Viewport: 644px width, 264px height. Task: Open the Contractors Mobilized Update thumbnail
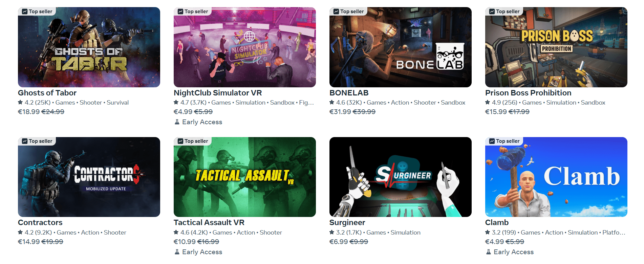(x=89, y=177)
